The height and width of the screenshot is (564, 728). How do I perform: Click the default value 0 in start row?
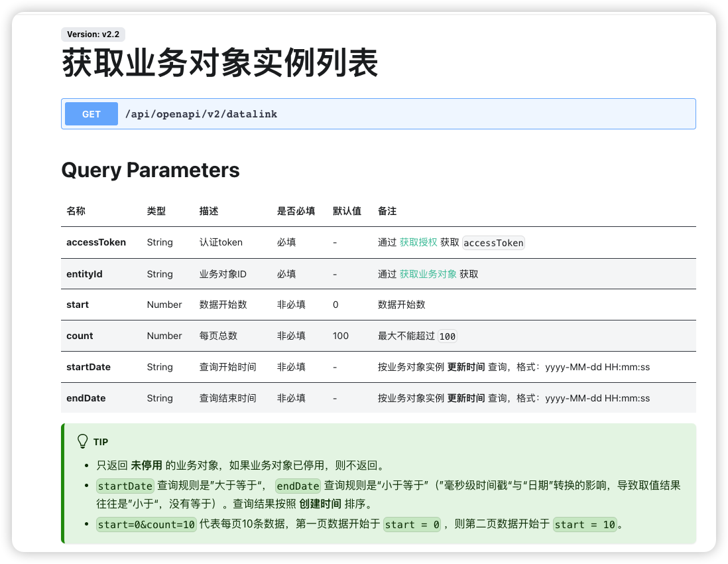(x=335, y=305)
